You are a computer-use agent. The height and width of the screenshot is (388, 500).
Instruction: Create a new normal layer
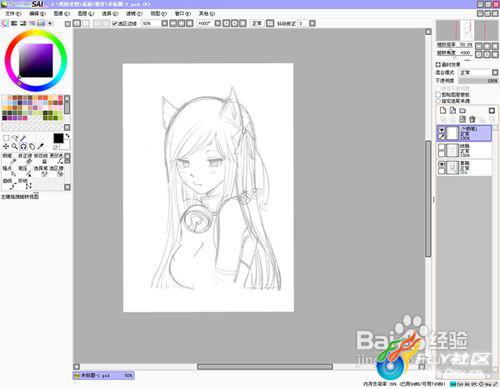point(443,111)
